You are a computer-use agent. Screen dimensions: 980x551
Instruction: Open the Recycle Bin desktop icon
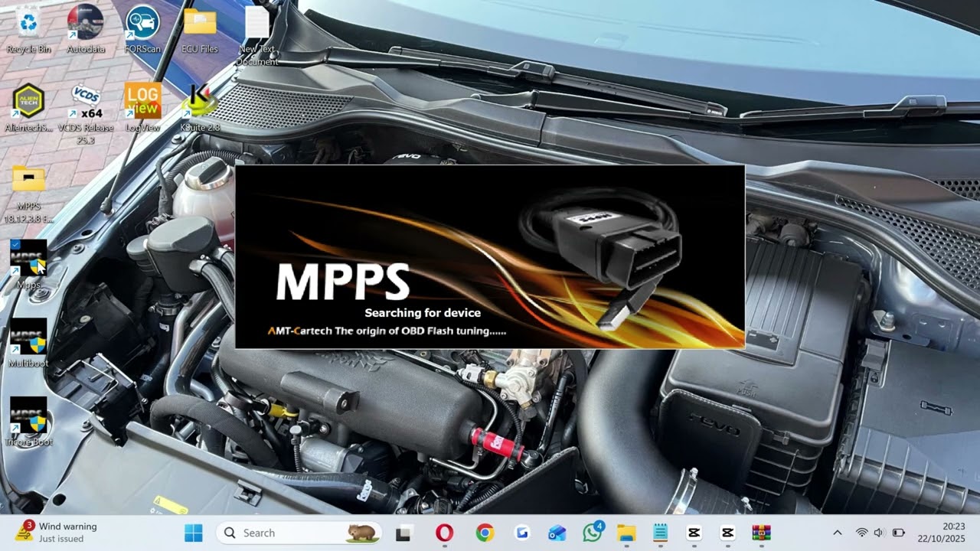(x=28, y=29)
